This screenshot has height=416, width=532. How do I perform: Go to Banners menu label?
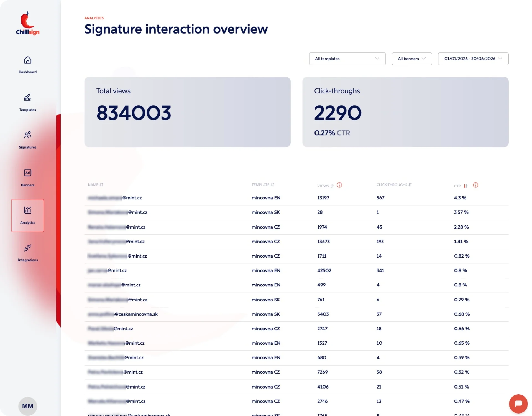point(27,185)
